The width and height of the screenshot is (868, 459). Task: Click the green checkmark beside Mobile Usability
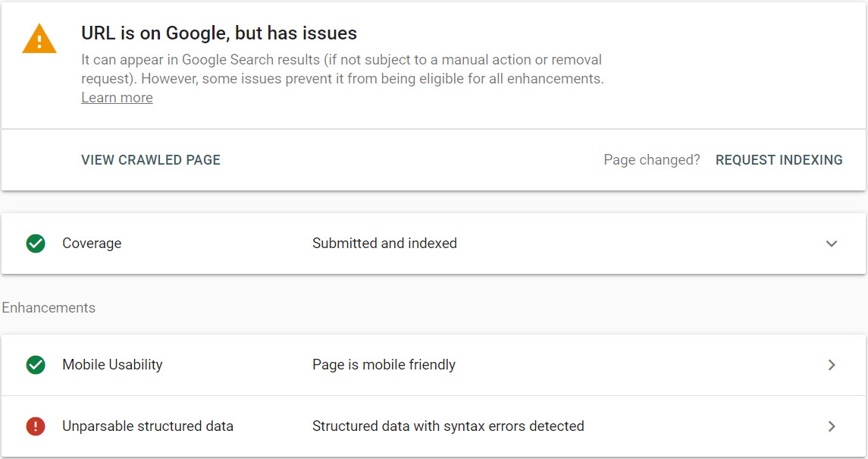pos(36,365)
